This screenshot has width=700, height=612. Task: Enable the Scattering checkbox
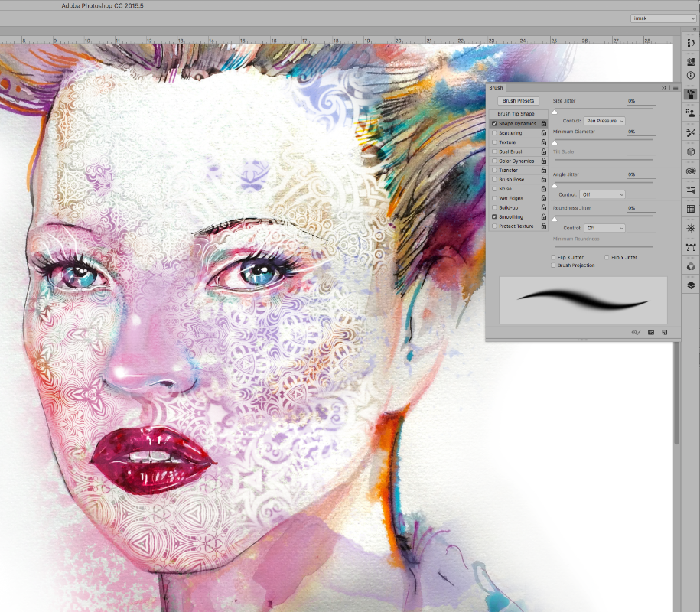click(494, 133)
